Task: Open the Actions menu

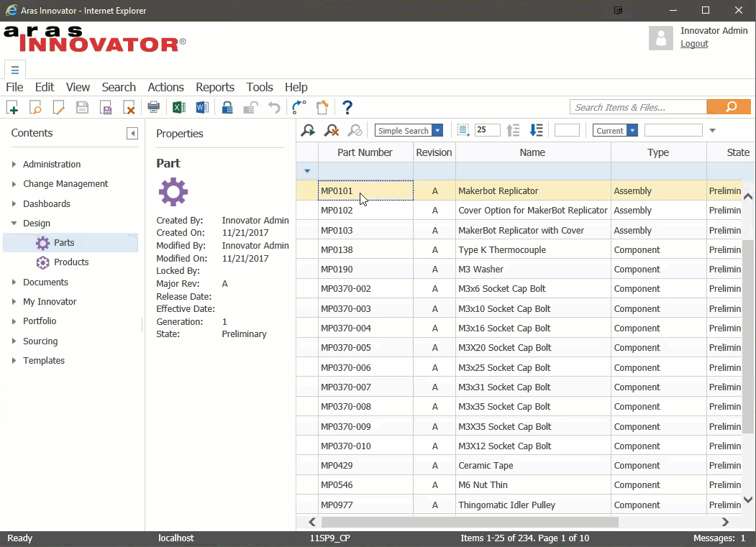Action: (x=166, y=87)
